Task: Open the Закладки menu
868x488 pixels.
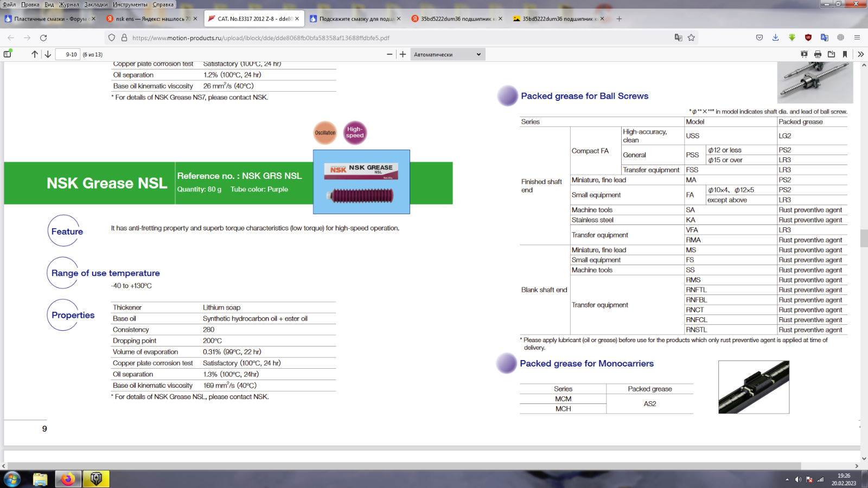Action: coord(96,4)
